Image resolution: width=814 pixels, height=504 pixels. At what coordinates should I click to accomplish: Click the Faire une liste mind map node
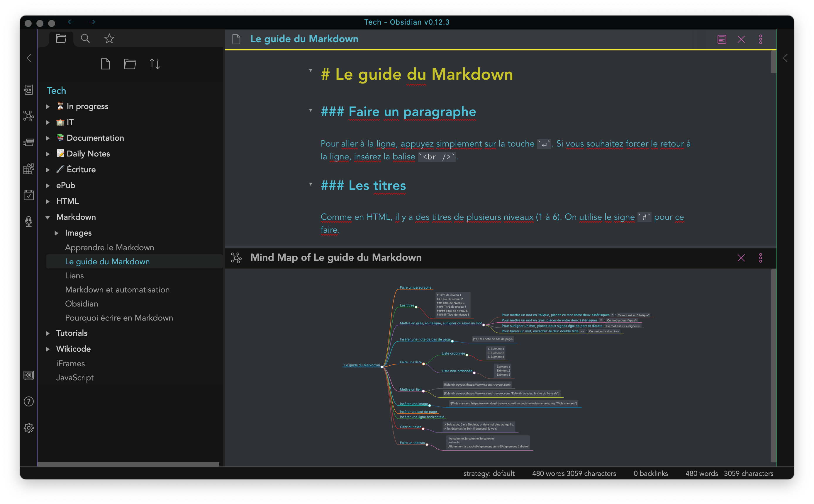(411, 362)
